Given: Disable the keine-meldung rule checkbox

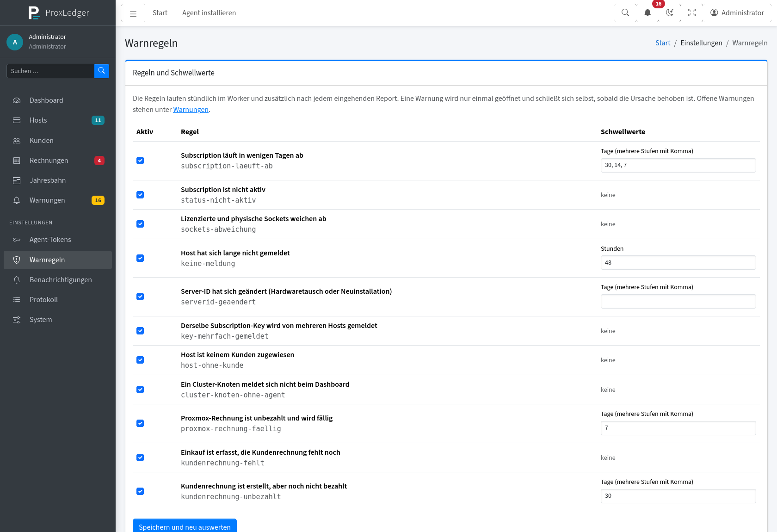Looking at the screenshot, I should tap(140, 258).
